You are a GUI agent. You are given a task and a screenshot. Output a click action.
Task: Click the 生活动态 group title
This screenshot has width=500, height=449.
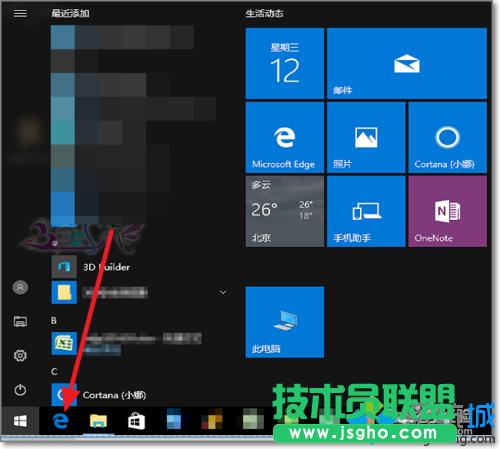point(264,13)
